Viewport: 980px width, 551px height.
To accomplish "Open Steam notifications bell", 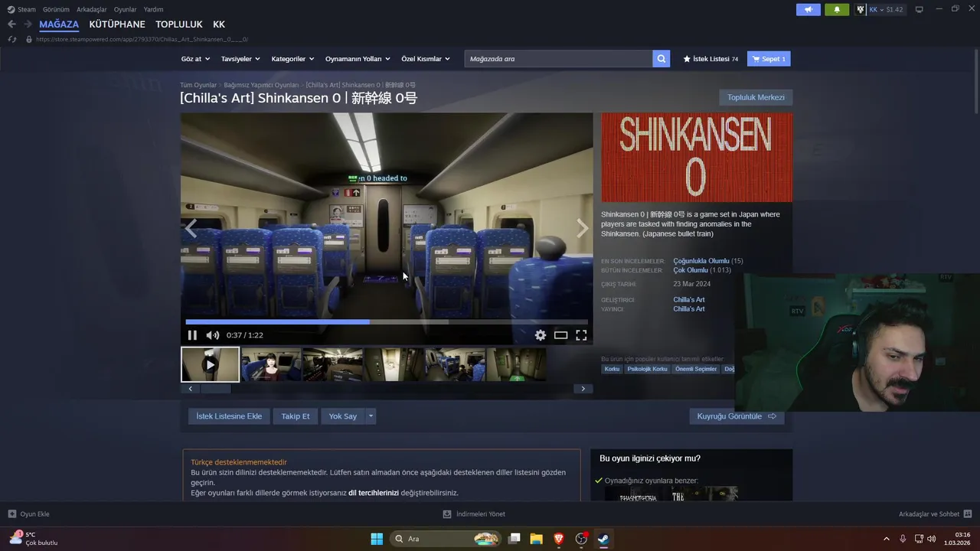I will [x=837, y=9].
